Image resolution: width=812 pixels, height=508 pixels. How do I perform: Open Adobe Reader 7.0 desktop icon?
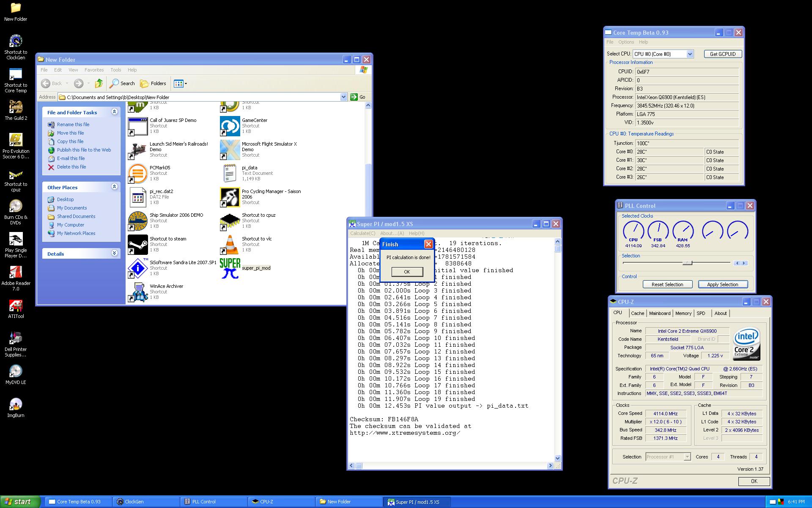[x=16, y=279]
